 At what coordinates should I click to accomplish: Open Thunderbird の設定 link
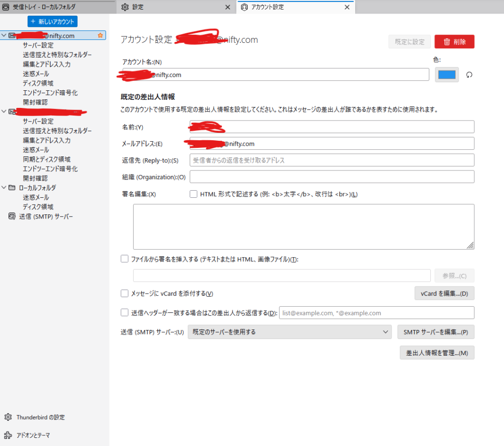point(40,417)
